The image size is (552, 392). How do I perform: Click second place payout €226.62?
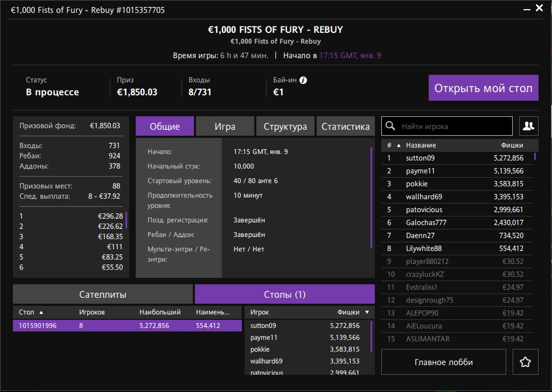(x=110, y=226)
